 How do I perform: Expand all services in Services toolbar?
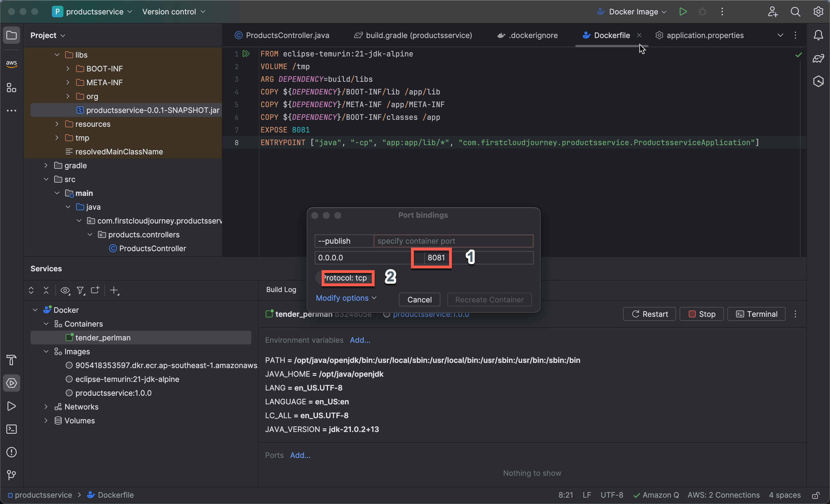point(31,290)
